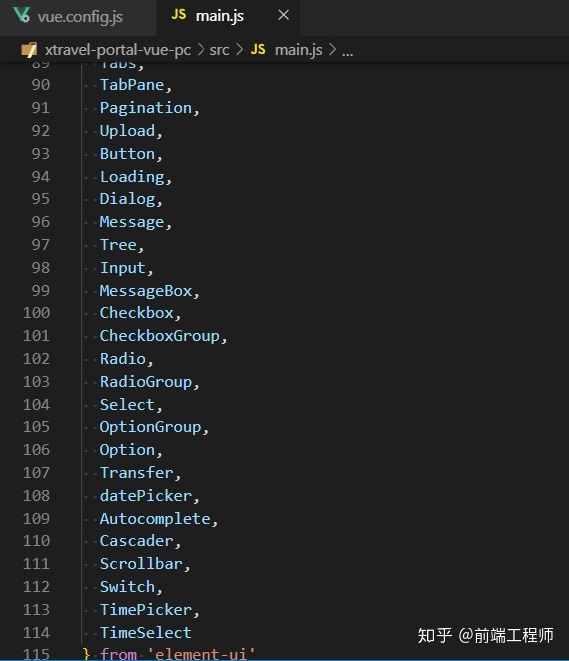Click the Transfer identifier

pos(136,473)
